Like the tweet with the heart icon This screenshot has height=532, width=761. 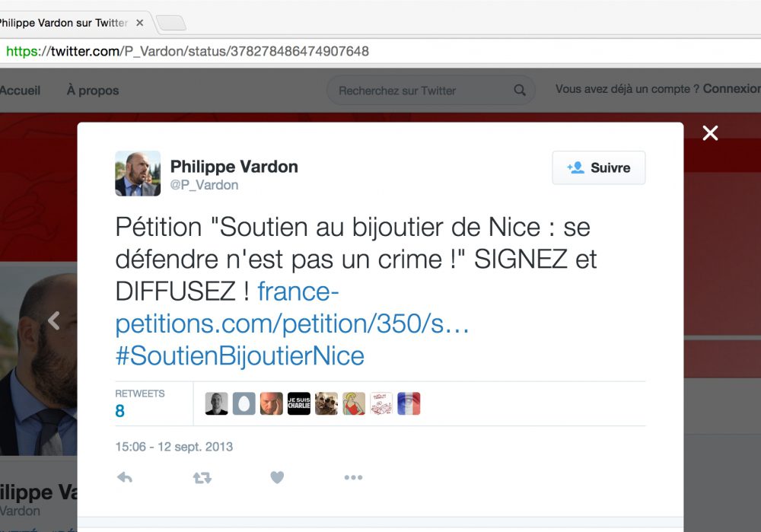(x=277, y=478)
